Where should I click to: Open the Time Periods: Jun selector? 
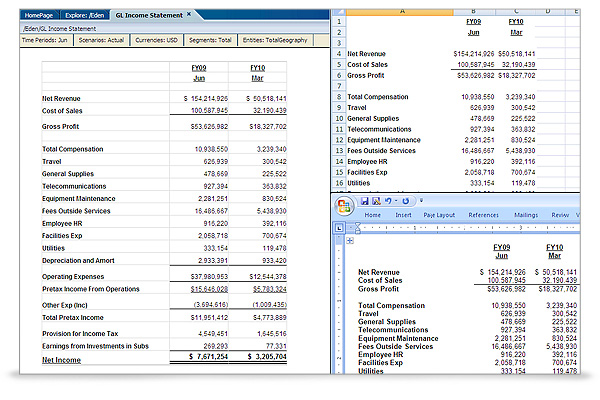pyautogui.click(x=46, y=41)
